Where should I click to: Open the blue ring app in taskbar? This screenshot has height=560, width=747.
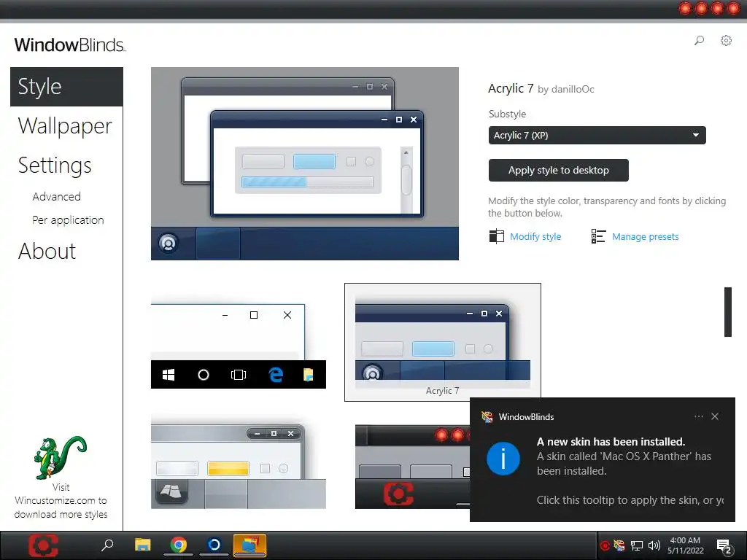point(214,545)
